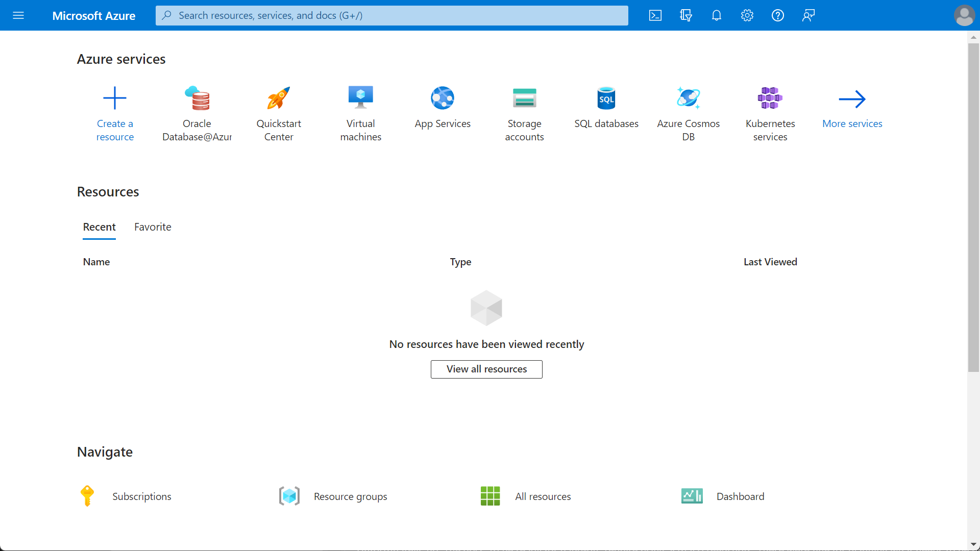Open the Directories and subscriptions filter icon
This screenshot has height=551, width=980.
coord(686,15)
